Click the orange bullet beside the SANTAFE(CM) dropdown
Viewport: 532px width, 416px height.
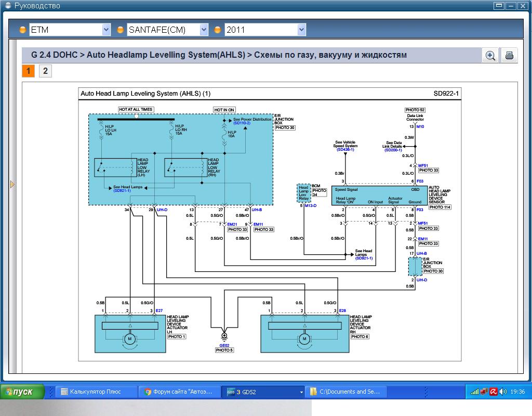120,30
